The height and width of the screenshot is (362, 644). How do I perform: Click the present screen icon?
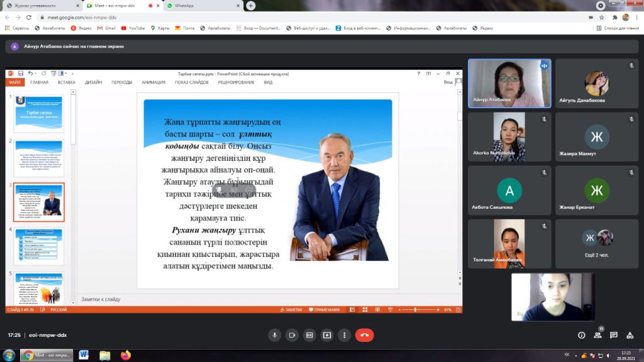[327, 336]
